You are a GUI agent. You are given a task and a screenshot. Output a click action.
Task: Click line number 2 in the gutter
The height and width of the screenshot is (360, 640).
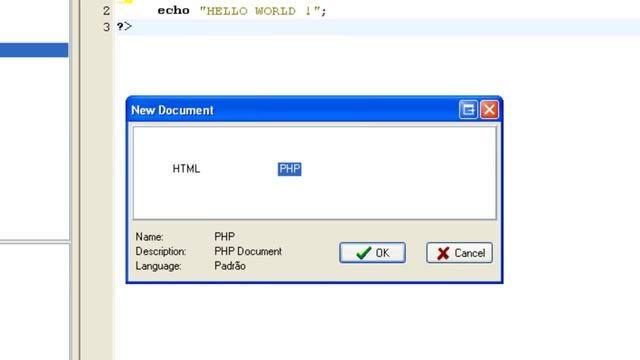pos(107,11)
